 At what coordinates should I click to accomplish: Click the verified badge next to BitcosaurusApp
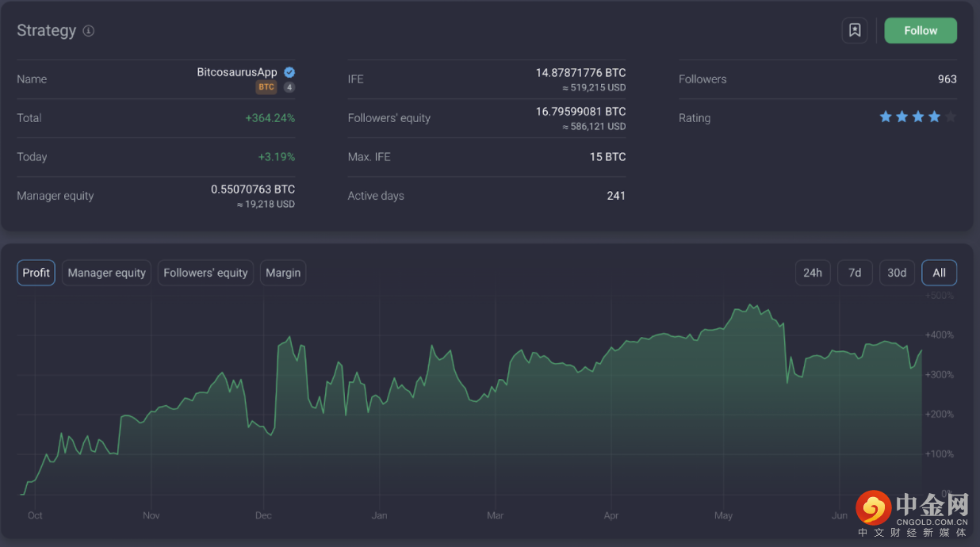(x=289, y=72)
